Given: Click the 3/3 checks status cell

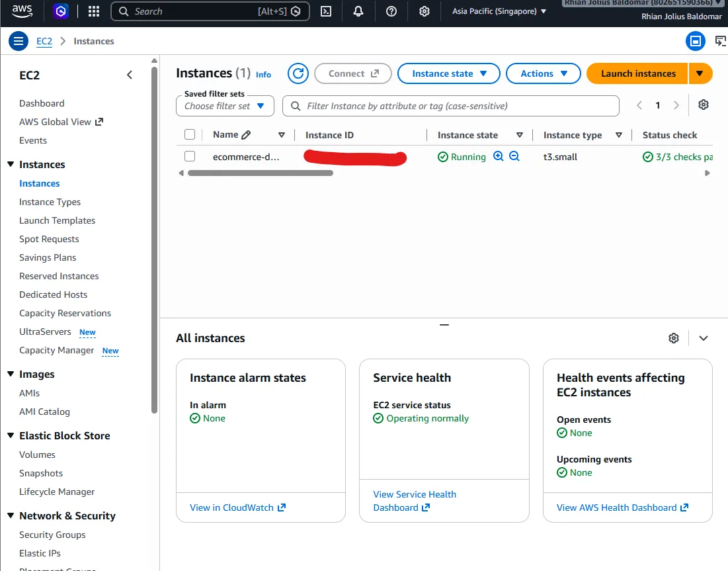Looking at the screenshot, I should (x=677, y=157).
